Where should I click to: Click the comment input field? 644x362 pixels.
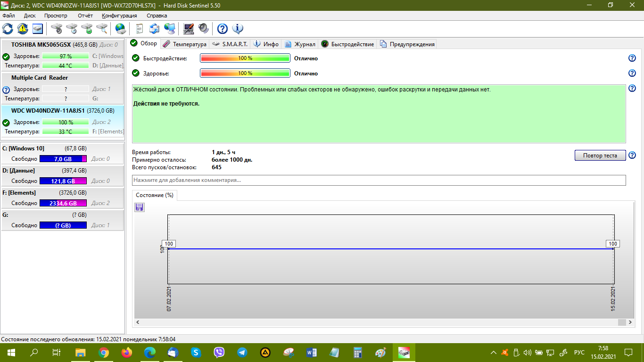click(x=379, y=180)
